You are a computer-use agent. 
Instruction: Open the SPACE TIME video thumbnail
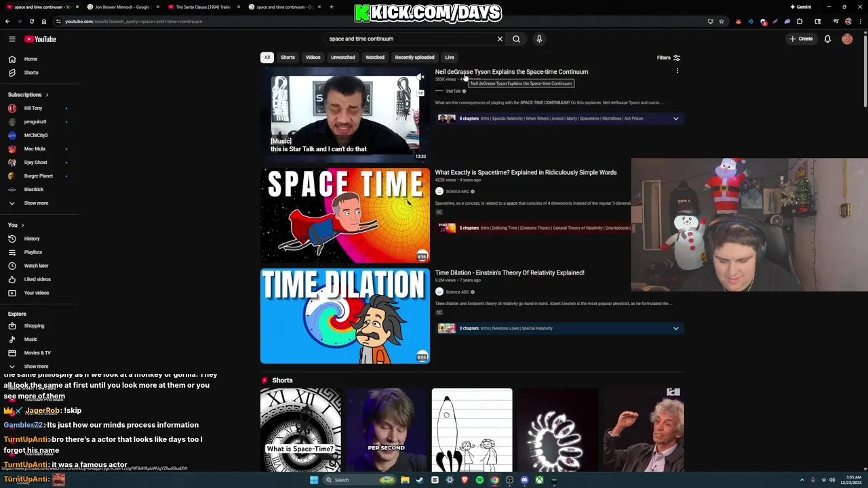345,216
